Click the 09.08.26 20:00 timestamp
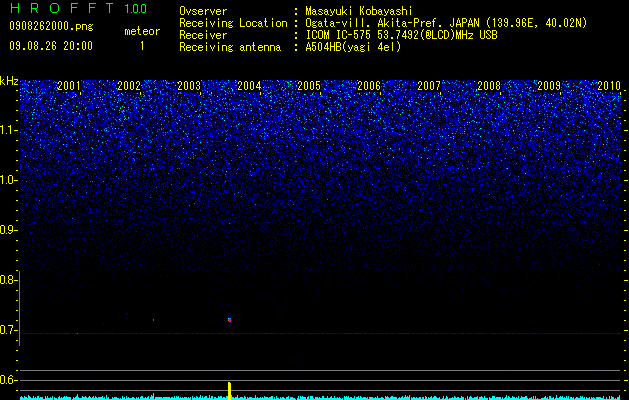 click(x=51, y=46)
